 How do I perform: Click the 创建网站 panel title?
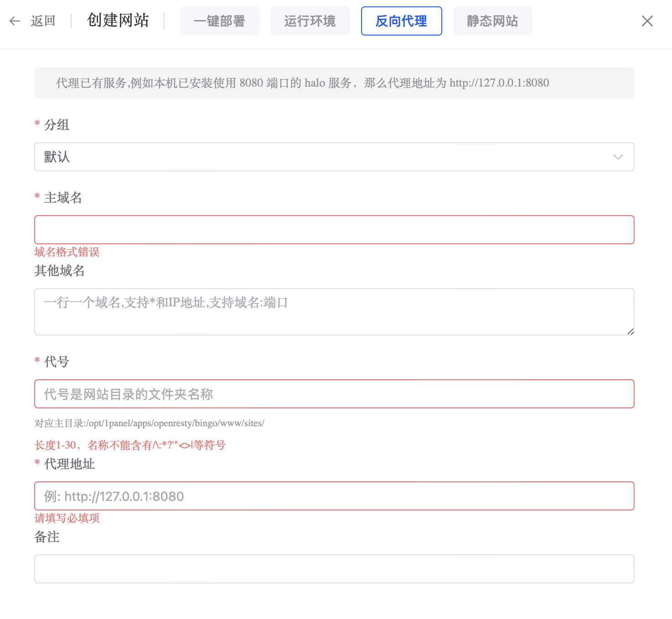[118, 21]
